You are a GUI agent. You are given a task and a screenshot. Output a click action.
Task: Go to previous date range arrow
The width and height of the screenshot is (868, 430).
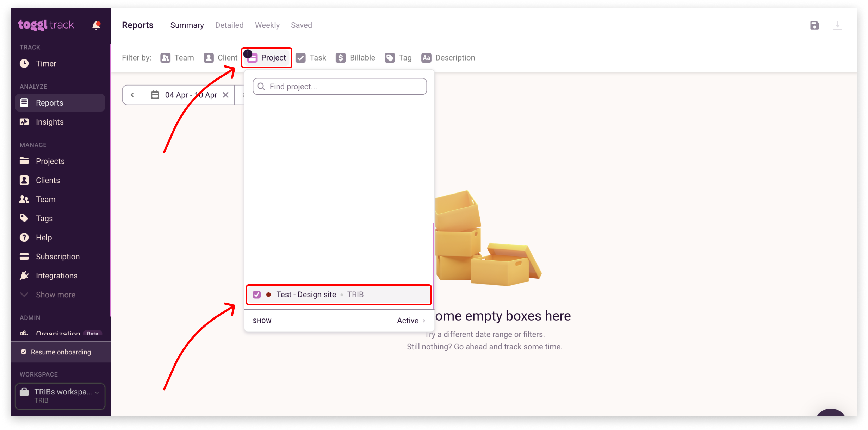click(132, 95)
